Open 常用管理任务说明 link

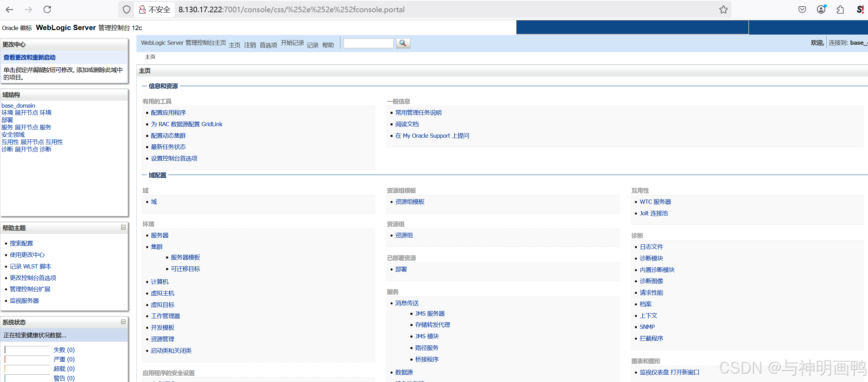click(x=418, y=113)
